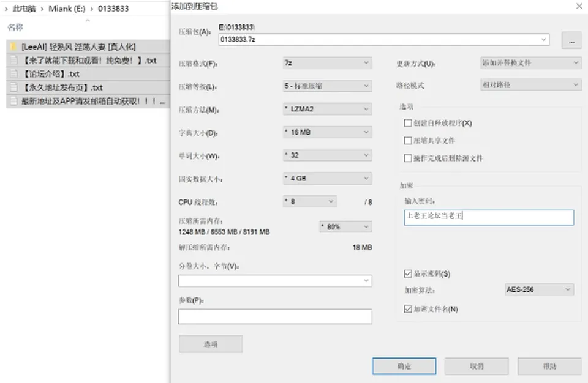Click the 确定 button

404,366
